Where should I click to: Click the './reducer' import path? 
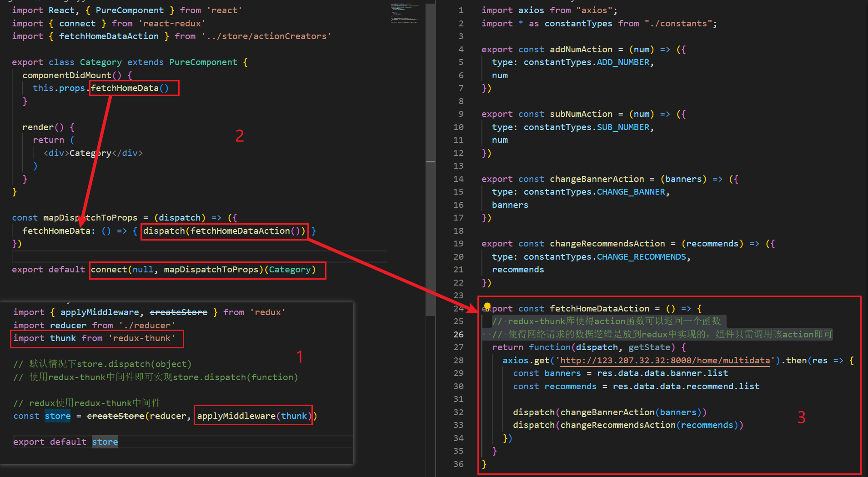point(147,326)
